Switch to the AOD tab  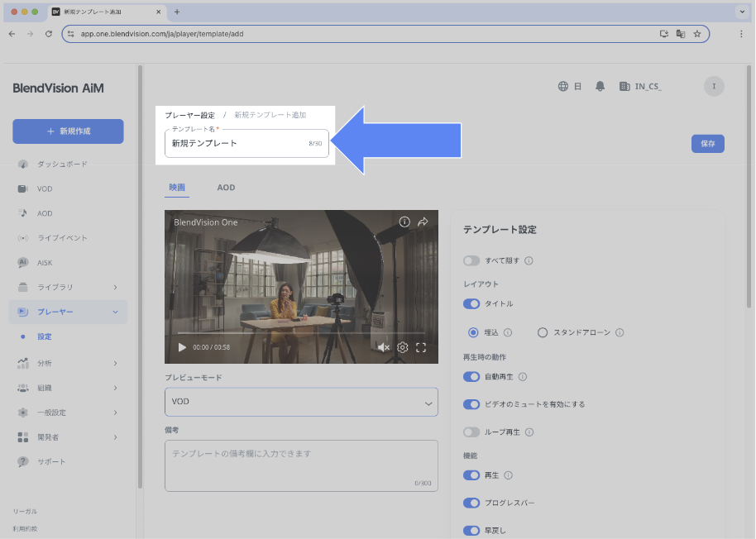pyautogui.click(x=226, y=188)
